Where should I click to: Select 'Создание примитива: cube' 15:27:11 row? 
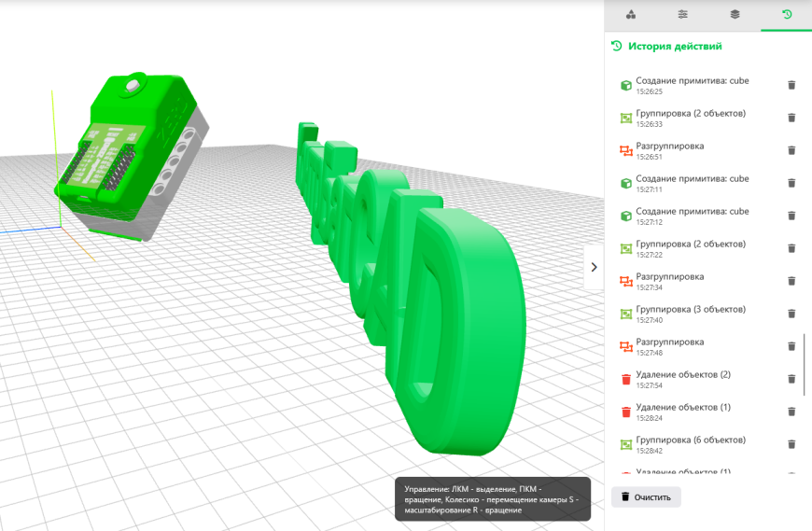point(707,183)
